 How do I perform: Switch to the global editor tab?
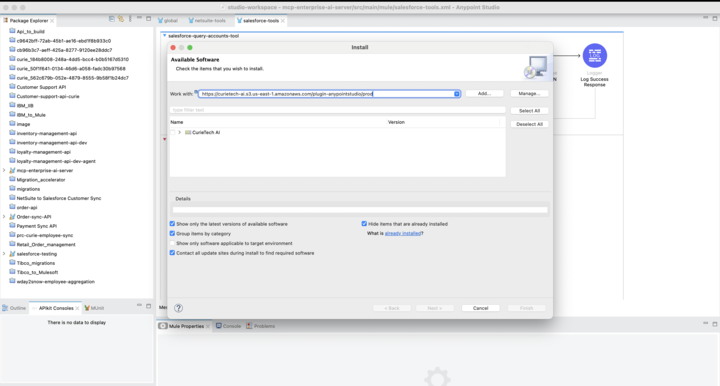(x=168, y=21)
